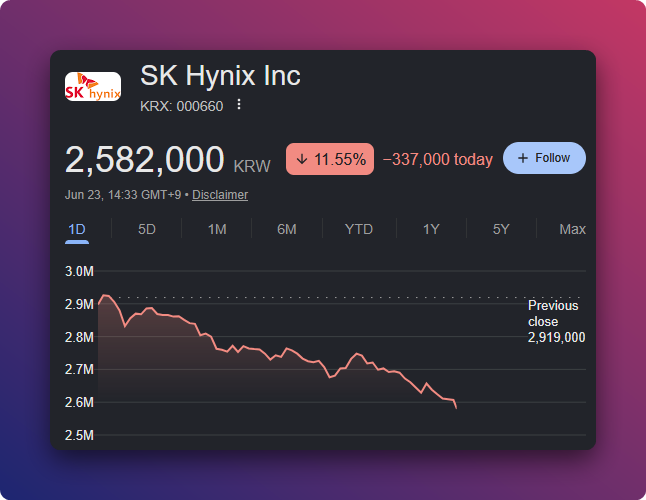Follow the SK Hynix stock
The image size is (646, 500).
[x=544, y=158]
